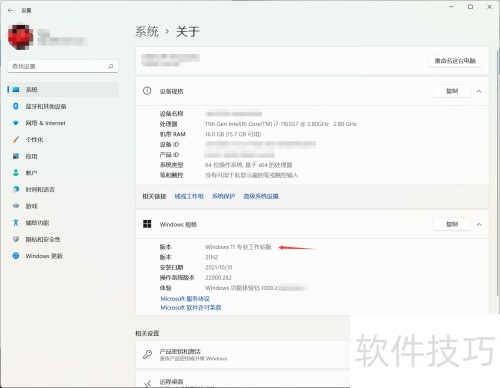This screenshot has width=500, height=388.
Task: Click the 相关设置 heading
Action: pos(147,333)
